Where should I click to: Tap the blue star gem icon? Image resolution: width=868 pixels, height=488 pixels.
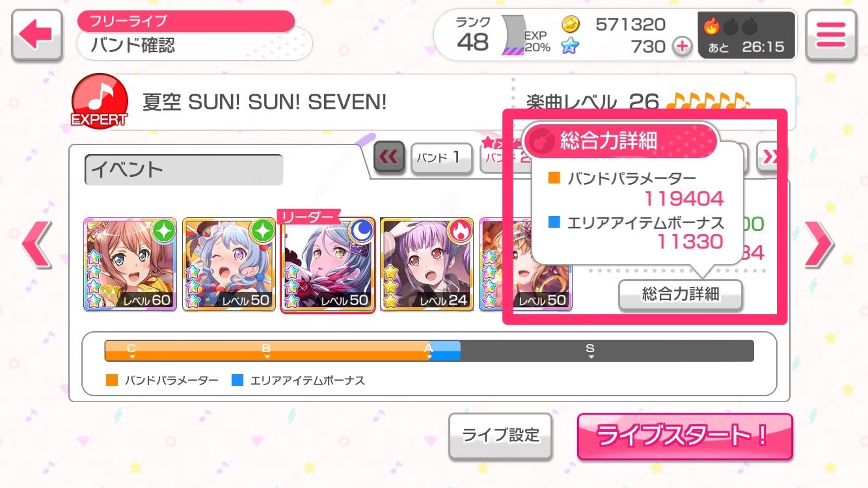tap(571, 46)
